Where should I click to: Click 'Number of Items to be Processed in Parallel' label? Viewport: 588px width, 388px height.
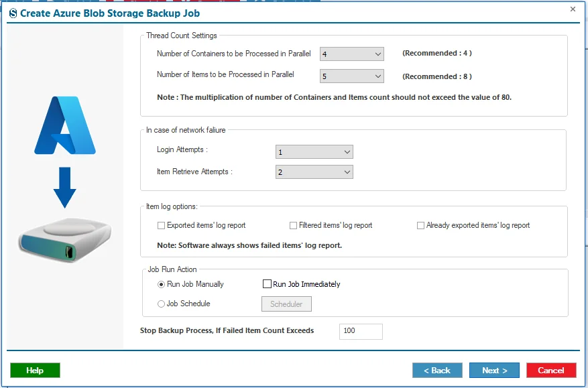pos(225,74)
